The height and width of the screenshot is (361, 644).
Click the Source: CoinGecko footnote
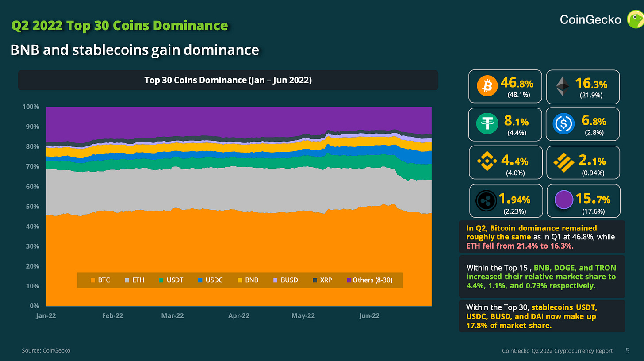tap(46, 350)
